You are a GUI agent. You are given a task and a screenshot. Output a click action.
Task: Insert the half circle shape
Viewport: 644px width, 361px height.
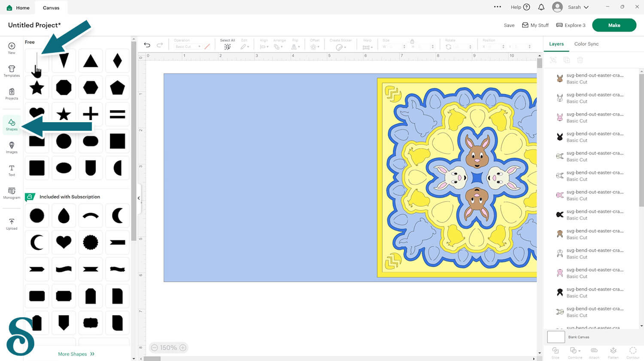pos(117,168)
